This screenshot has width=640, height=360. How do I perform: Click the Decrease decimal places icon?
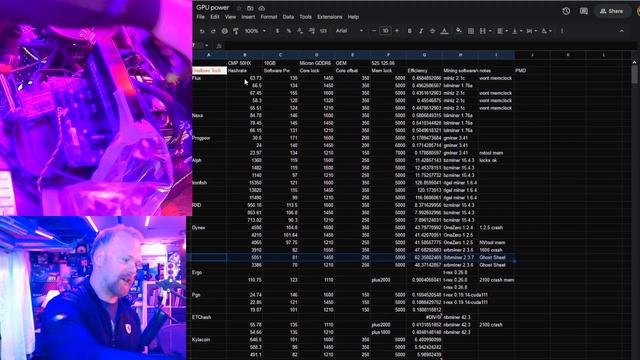pyautogui.click(x=300, y=31)
